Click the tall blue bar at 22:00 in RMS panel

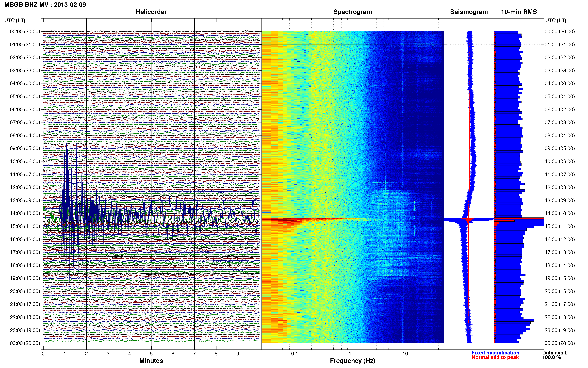(514, 320)
